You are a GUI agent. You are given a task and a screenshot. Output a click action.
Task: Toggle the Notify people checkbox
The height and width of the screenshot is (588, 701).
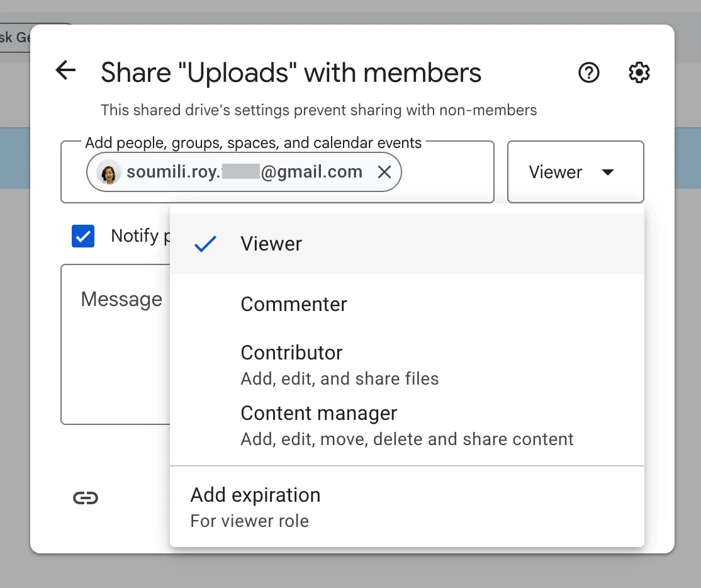83,235
